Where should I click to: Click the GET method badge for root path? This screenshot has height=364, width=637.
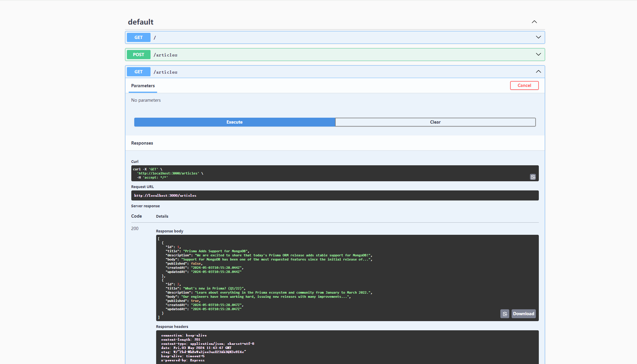click(x=138, y=38)
